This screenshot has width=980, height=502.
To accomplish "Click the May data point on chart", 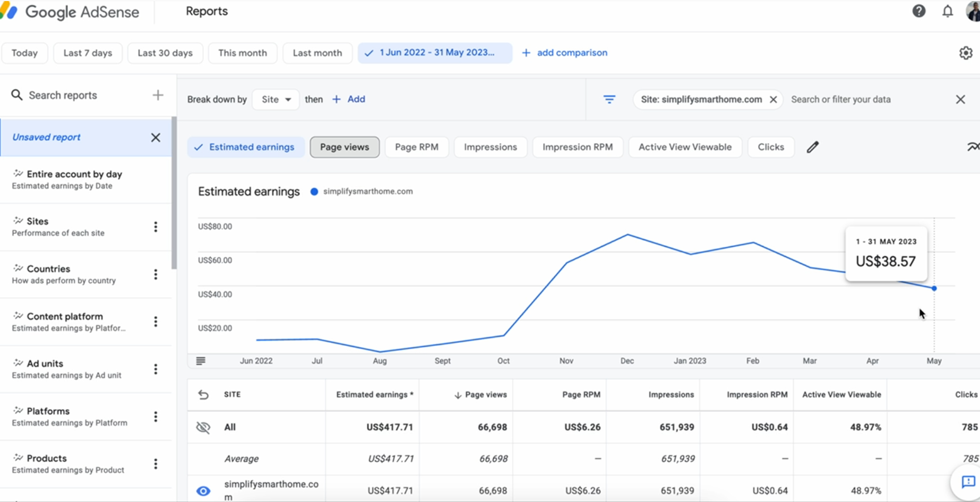I will pyautogui.click(x=934, y=288).
